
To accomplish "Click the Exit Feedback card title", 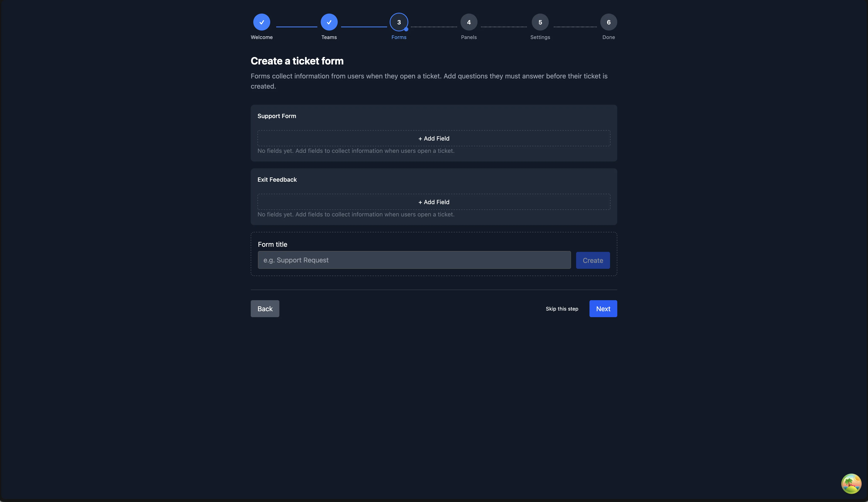I will click(x=277, y=180).
